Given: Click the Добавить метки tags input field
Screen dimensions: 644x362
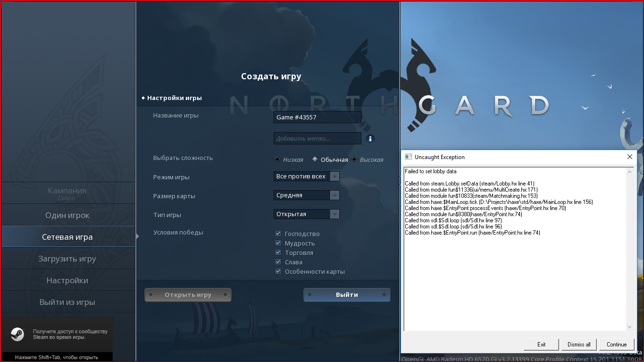Looking at the screenshot, I should pos(318,138).
